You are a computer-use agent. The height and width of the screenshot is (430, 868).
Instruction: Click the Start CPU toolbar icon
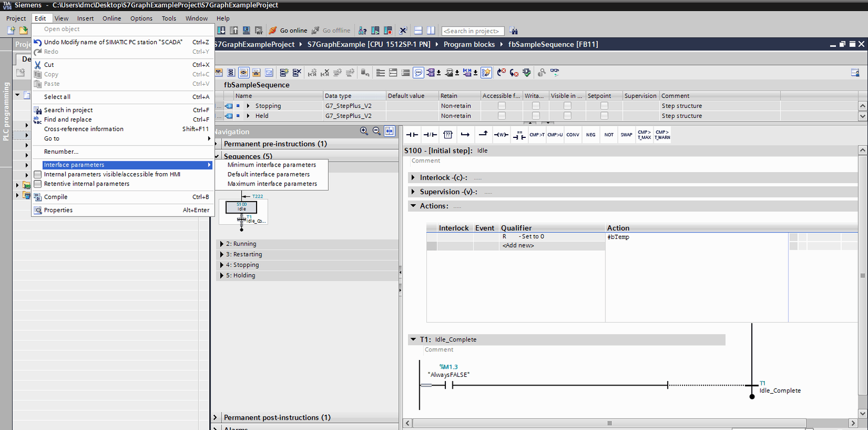[375, 30]
